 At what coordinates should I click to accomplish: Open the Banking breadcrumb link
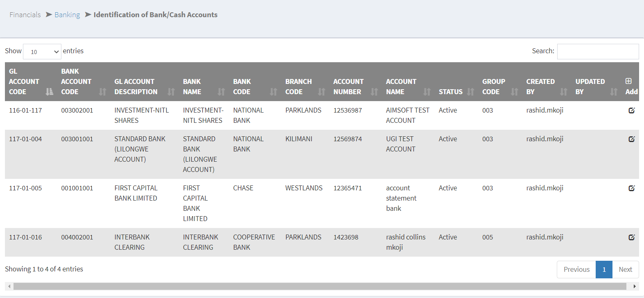pos(67,15)
